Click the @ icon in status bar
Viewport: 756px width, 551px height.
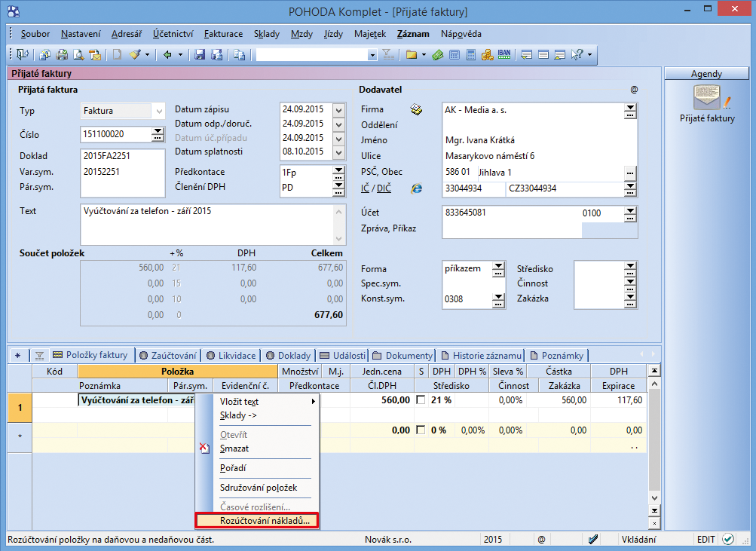tap(541, 540)
